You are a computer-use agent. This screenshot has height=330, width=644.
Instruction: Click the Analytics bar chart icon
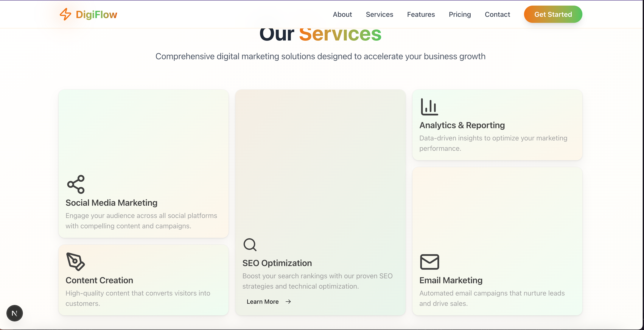click(x=429, y=107)
